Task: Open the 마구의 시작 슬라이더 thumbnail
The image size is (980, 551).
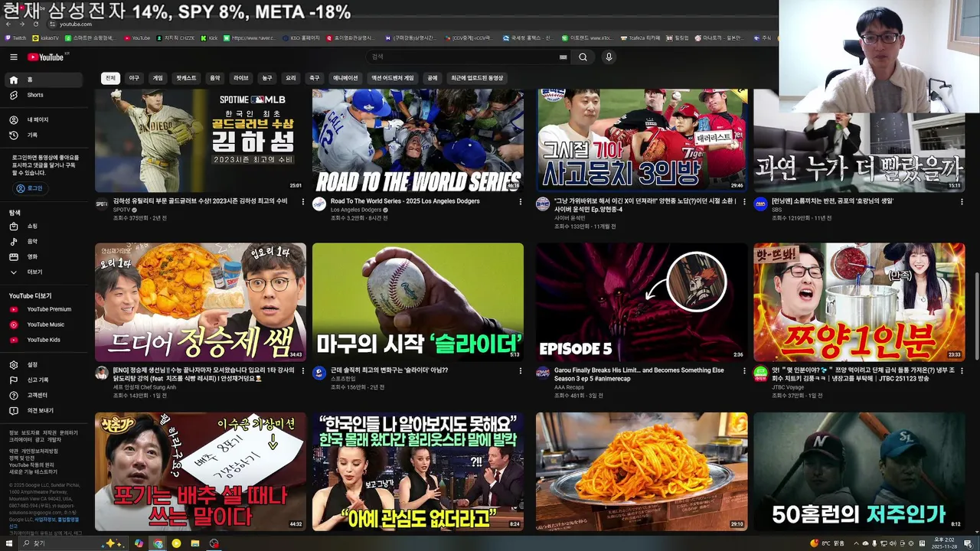Action: [418, 302]
